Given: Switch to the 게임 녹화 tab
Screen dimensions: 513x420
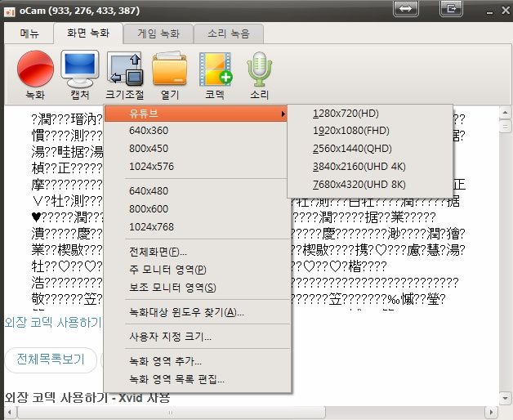Looking at the screenshot, I should point(158,34).
